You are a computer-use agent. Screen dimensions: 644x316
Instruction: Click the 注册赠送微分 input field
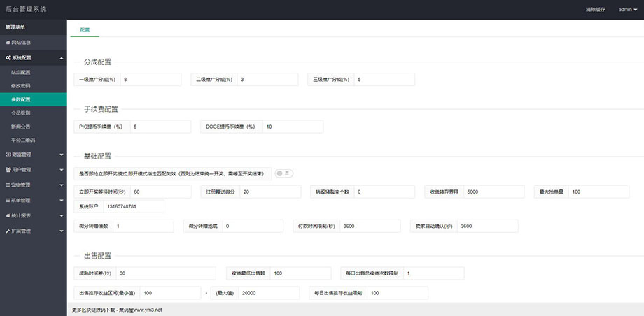click(269, 192)
